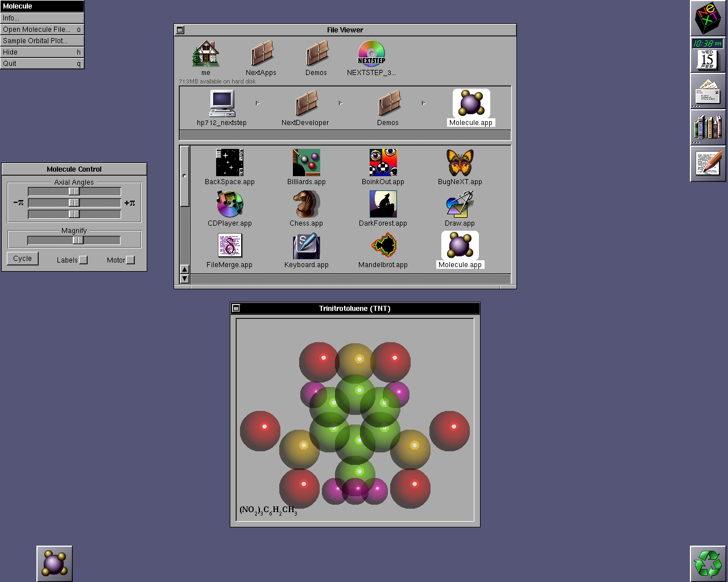728x582 pixels.
Task: Open the Recycler icon
Action: click(708, 564)
